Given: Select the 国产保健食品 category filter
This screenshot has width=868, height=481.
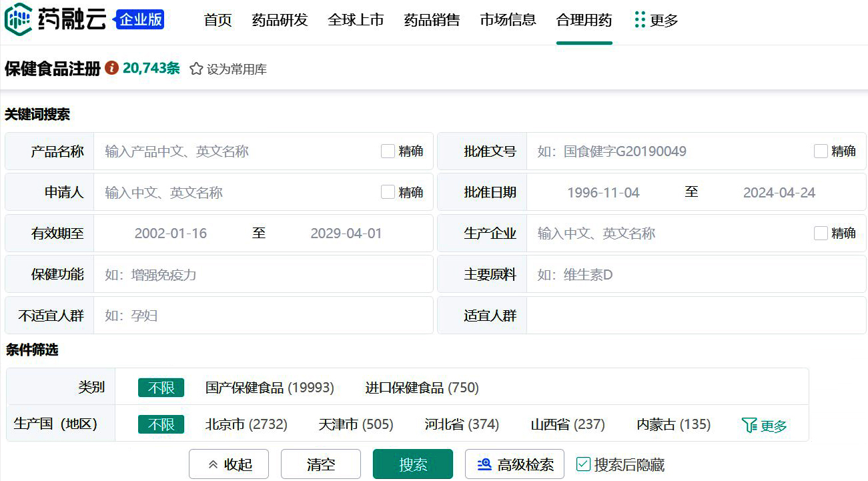Looking at the screenshot, I should 270,388.
